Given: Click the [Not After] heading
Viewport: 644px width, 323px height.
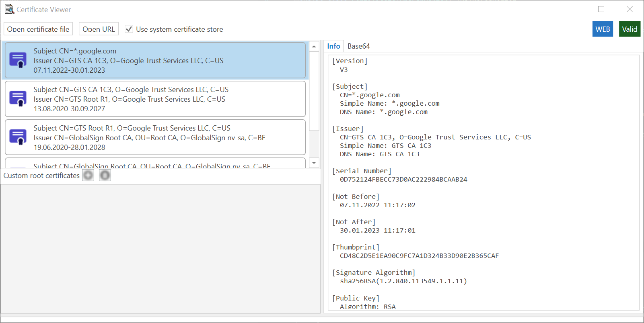Looking at the screenshot, I should tap(354, 222).
